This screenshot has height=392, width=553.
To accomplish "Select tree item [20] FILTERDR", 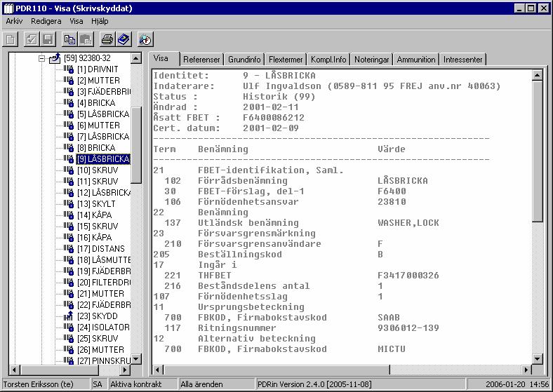I will (104, 283).
